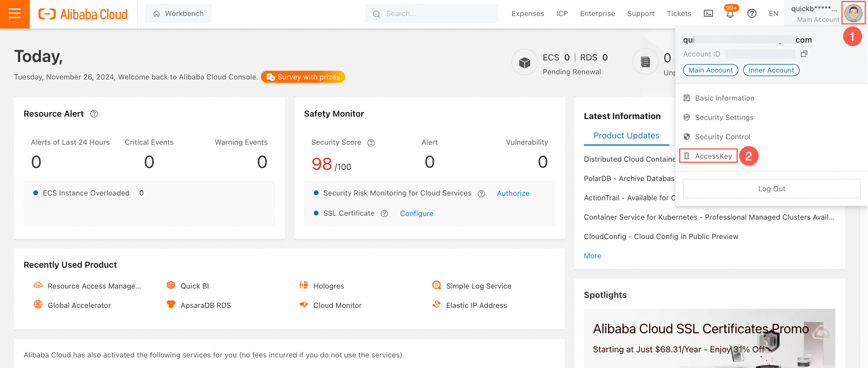
Task: Click Security Score help icon
Action: [371, 143]
